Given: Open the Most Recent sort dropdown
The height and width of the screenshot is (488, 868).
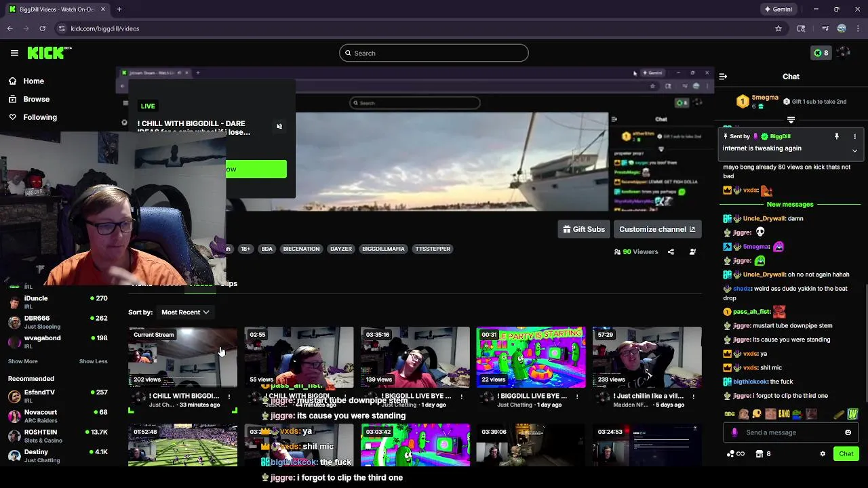Looking at the screenshot, I should click(184, 312).
